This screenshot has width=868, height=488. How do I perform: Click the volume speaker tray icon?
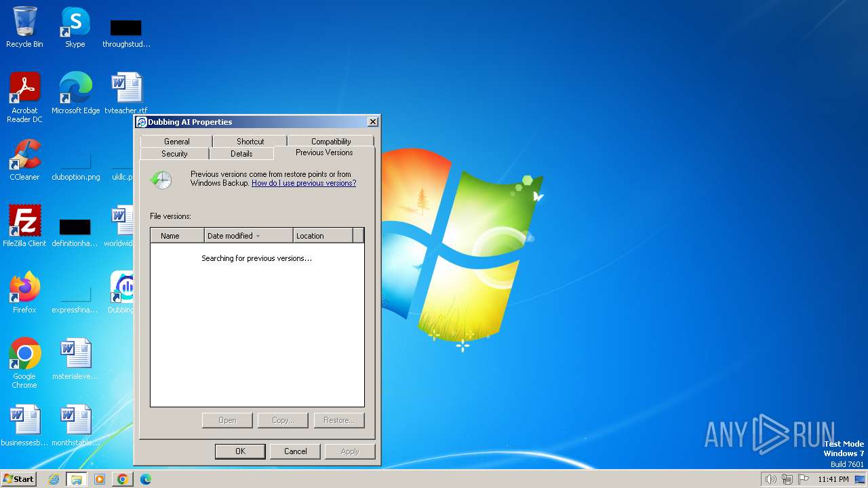point(770,479)
